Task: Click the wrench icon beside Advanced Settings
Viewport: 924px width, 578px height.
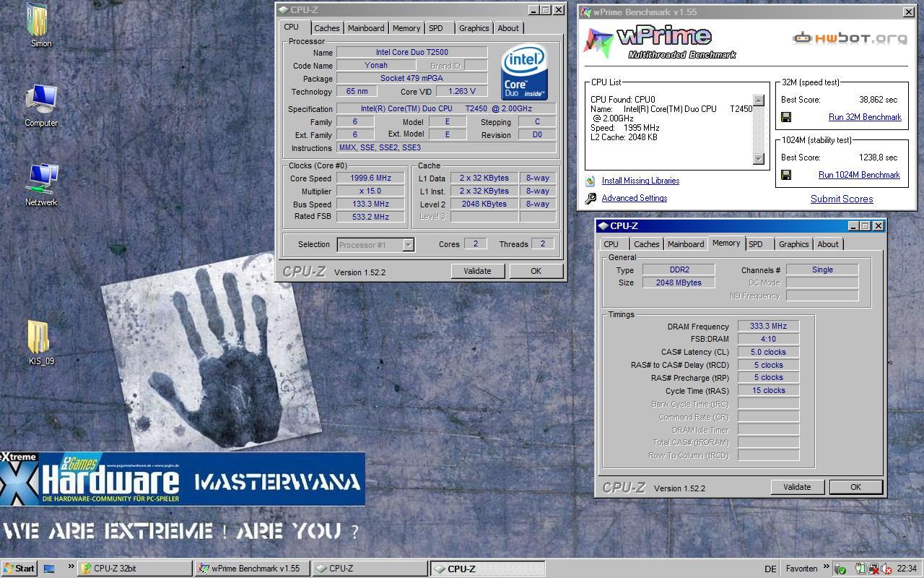Action: point(590,198)
